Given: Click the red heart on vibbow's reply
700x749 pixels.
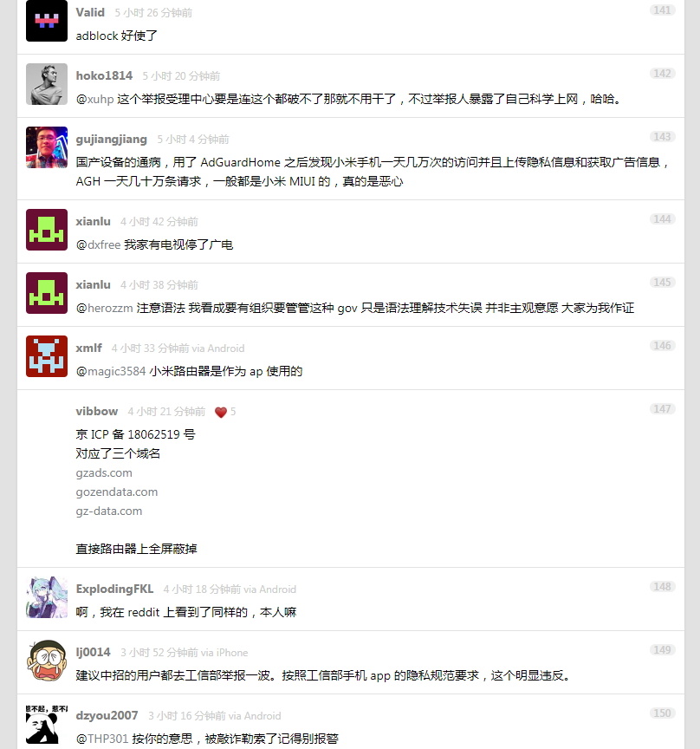Looking at the screenshot, I should [221, 413].
